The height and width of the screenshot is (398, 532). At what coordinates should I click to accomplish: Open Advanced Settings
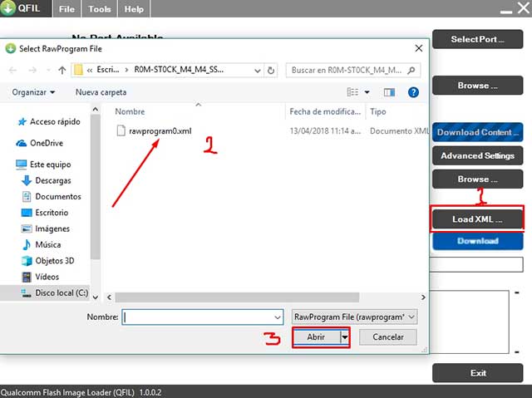coord(477,155)
